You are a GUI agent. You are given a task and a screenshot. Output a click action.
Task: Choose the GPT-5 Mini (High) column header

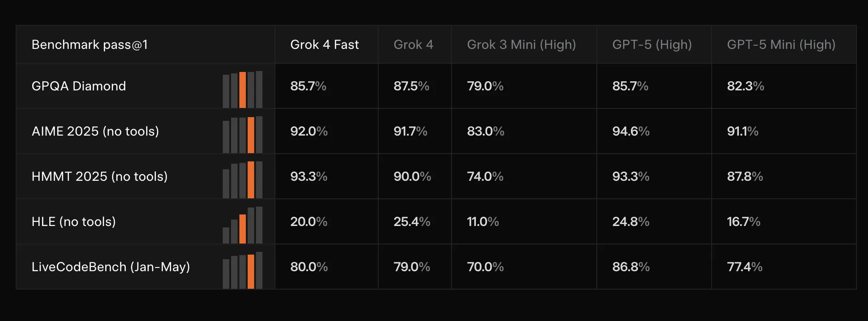[x=781, y=45]
